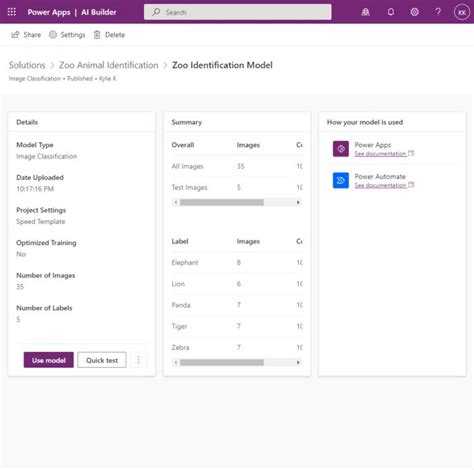Click the Speed Template value
This screenshot has width=474, height=470.
pos(41,222)
